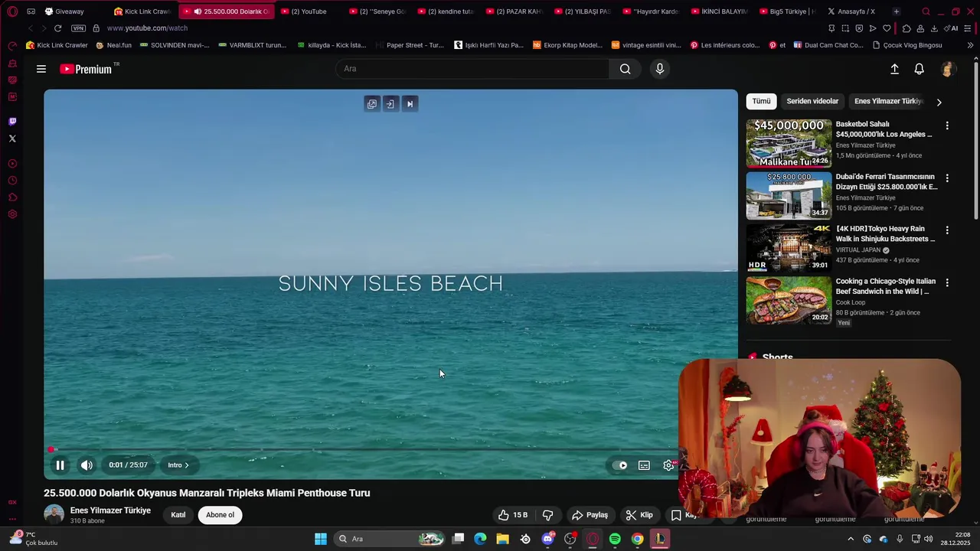The width and height of the screenshot is (980, 551).
Task: Pop out the video via overlay icon
Action: (372, 104)
